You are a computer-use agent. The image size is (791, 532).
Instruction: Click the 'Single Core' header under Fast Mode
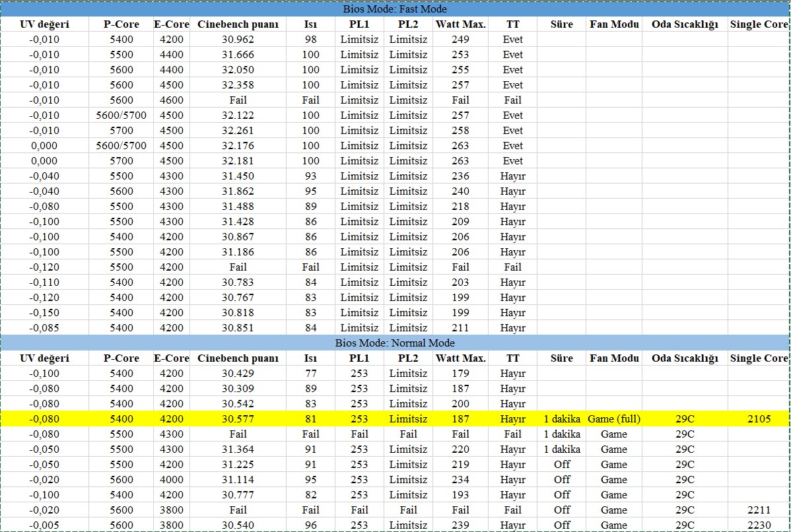click(759, 24)
